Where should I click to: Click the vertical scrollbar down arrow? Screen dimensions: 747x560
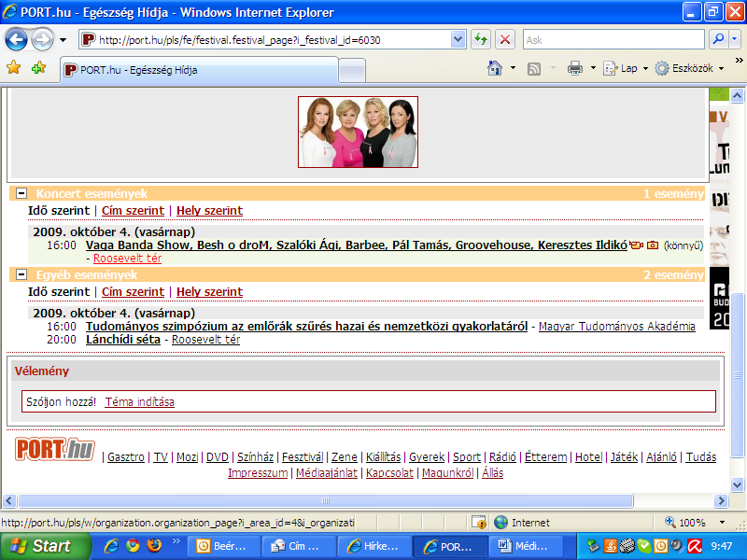[x=737, y=485]
